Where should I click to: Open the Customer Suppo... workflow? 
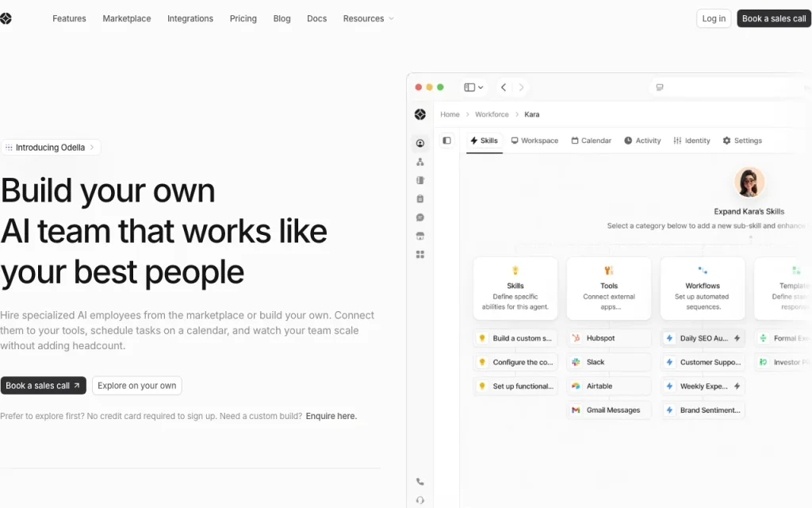[x=703, y=362]
